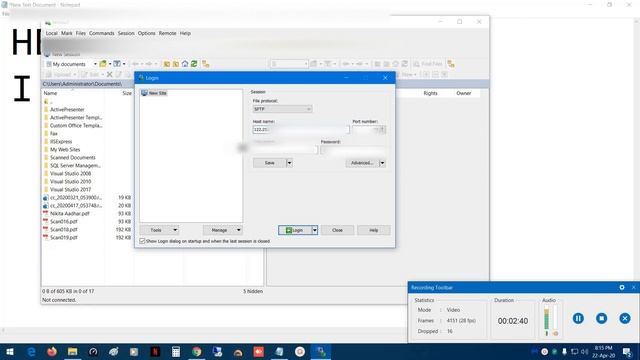Image resolution: width=640 pixels, height=360 pixels.
Task: Click the Help button in the Login dialog
Action: pyautogui.click(x=373, y=230)
